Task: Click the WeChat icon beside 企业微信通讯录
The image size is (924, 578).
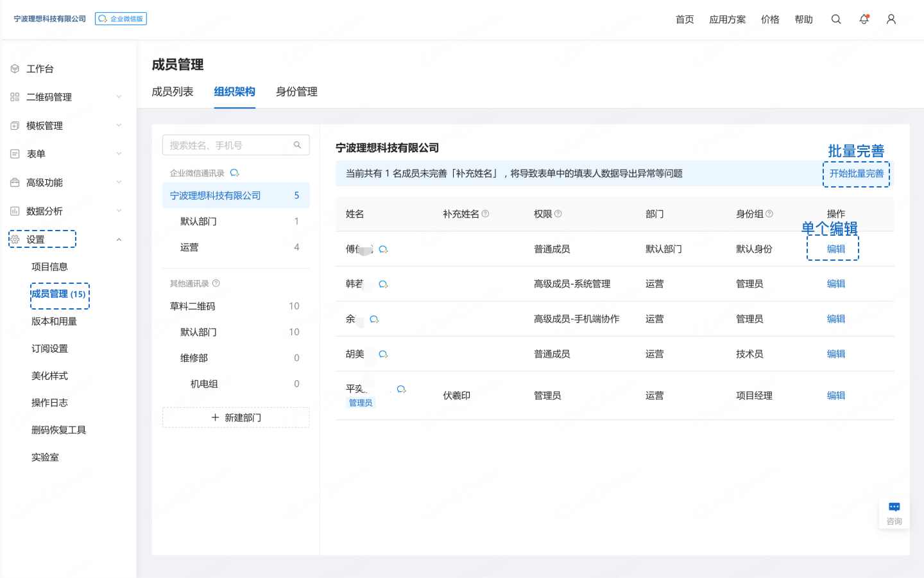Action: coord(234,173)
